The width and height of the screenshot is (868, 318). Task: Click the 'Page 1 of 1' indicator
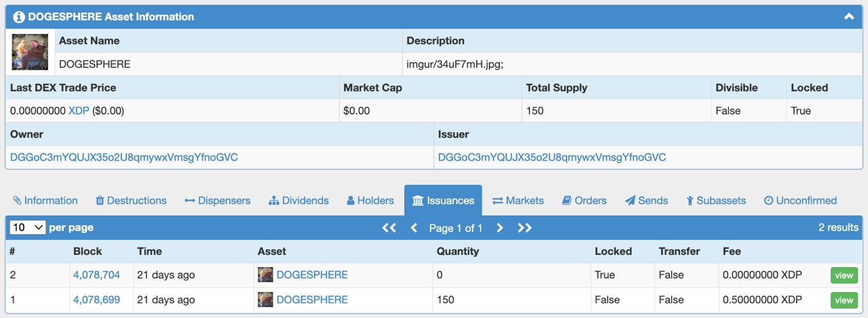point(456,228)
